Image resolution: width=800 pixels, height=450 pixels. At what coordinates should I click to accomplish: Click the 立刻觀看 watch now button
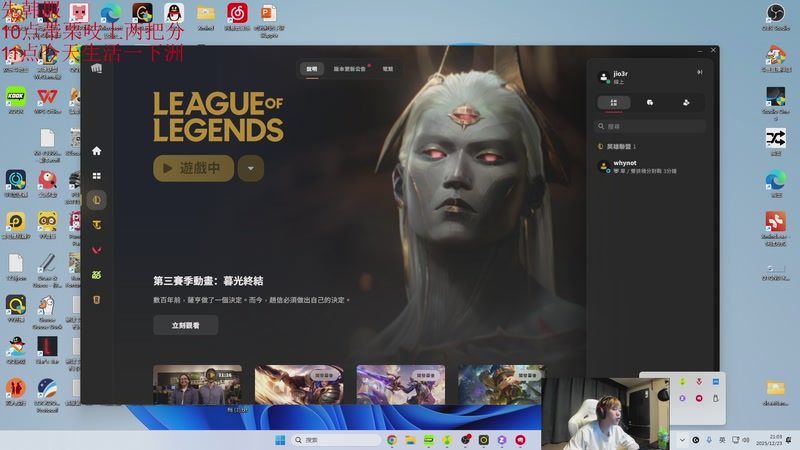pos(186,325)
